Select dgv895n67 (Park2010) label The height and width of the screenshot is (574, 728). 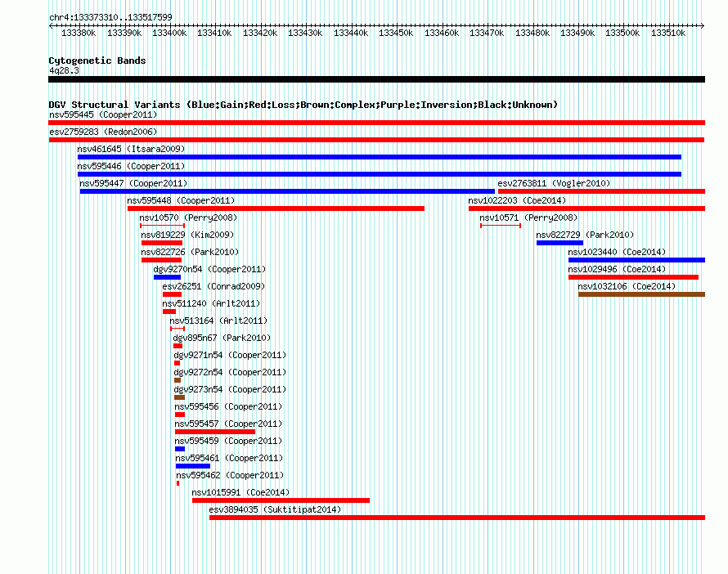pos(222,338)
